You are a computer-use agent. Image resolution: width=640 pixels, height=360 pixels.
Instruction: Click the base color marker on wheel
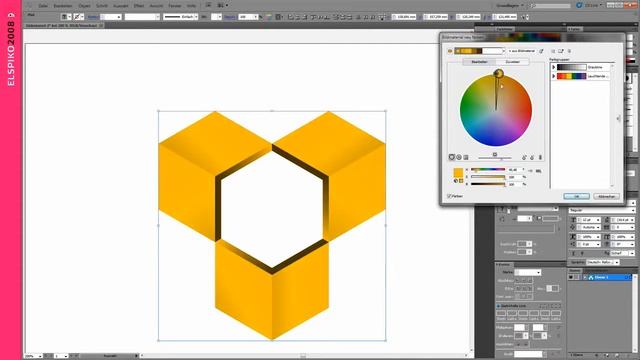[498, 73]
